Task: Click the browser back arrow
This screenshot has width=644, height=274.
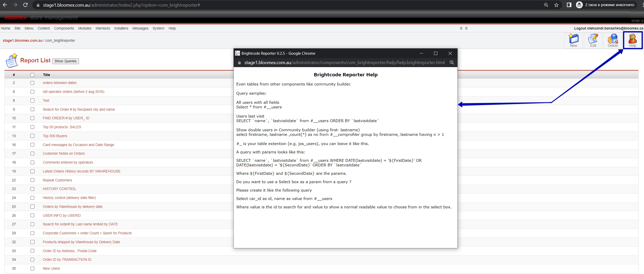Action: [x=5, y=5]
